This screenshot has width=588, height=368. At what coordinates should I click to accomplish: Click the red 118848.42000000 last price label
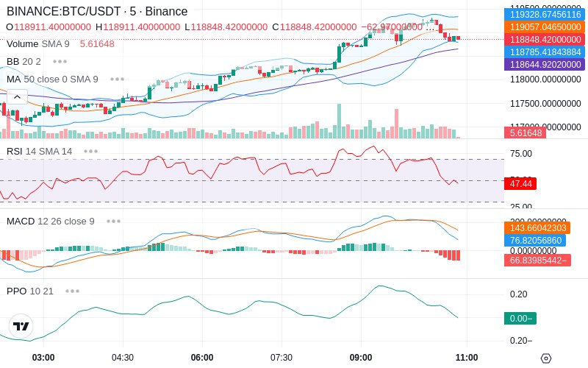[x=545, y=40]
